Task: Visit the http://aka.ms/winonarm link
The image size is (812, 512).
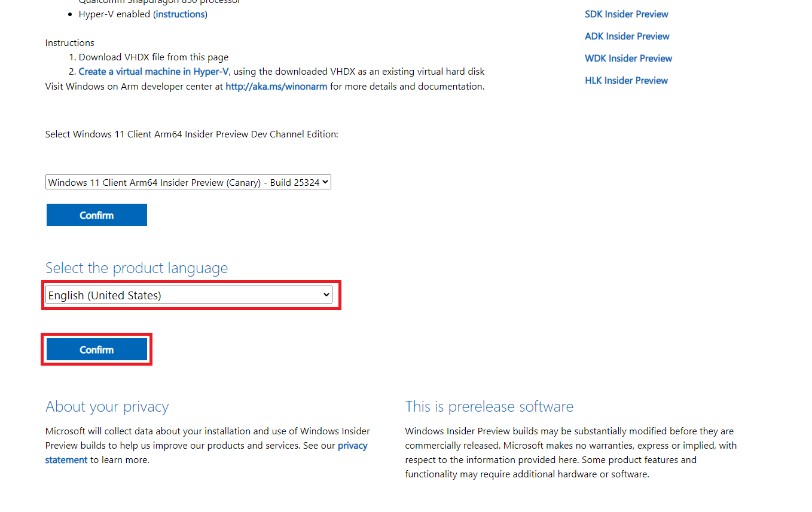Action: pyautogui.click(x=276, y=86)
